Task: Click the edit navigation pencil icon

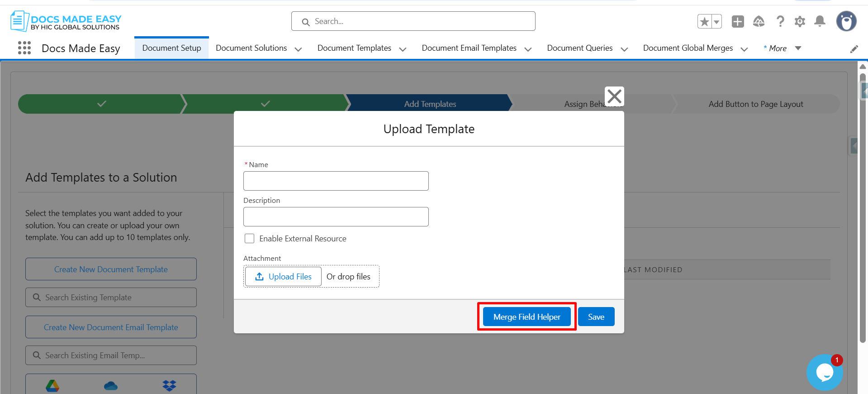Action: (854, 49)
